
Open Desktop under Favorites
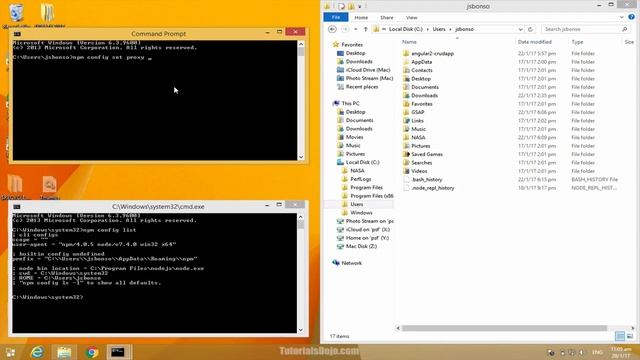(x=355, y=53)
